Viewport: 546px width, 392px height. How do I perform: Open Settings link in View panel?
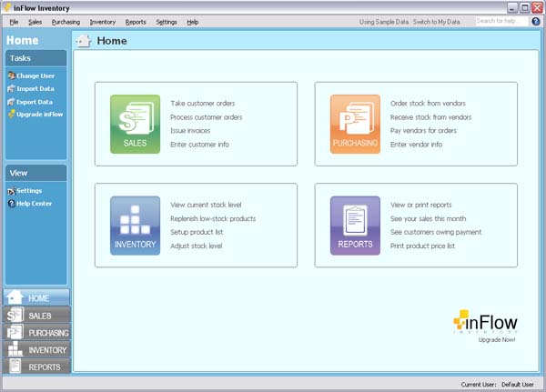click(29, 191)
